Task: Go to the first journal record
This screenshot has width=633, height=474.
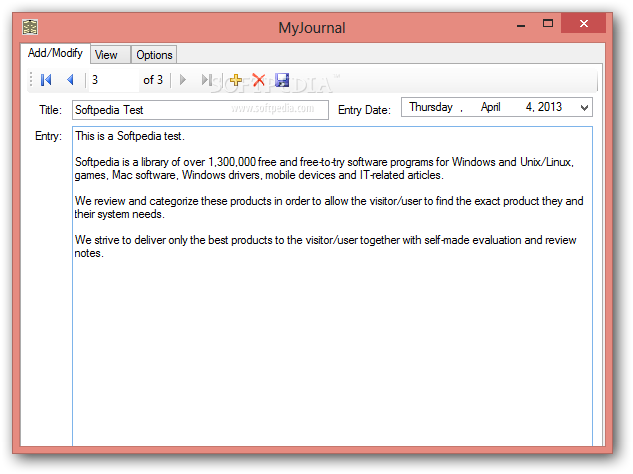Action: 46,80
